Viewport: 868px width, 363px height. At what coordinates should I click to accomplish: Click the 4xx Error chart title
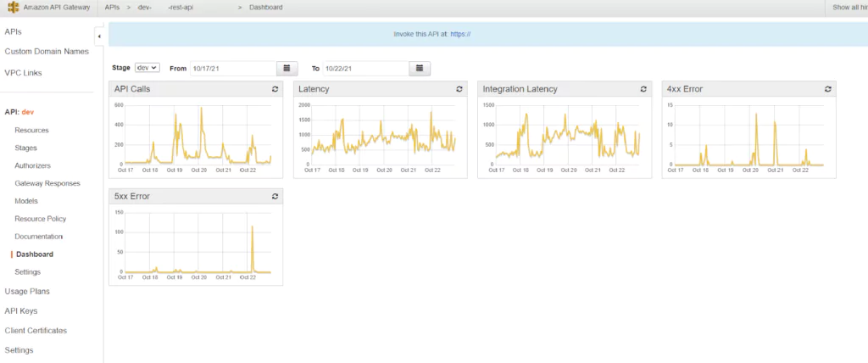pyautogui.click(x=685, y=89)
